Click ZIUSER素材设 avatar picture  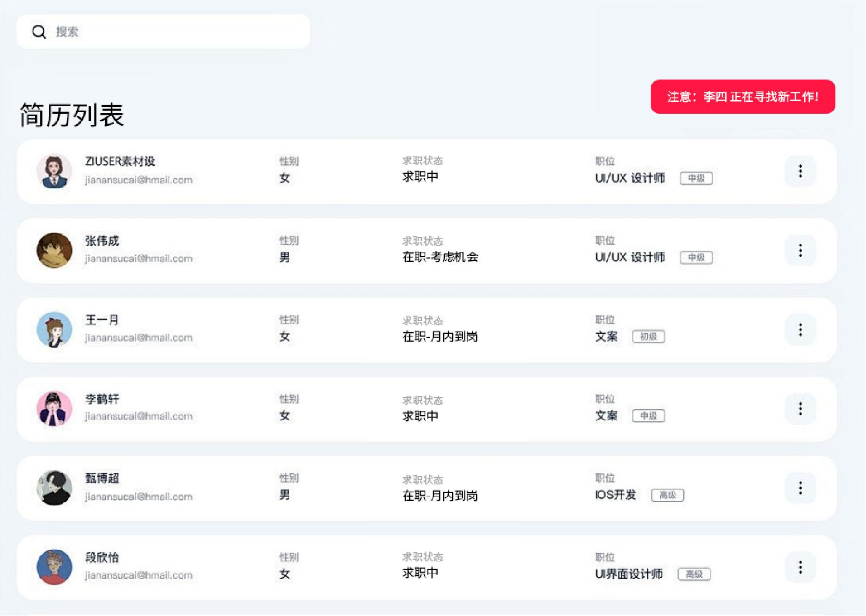(x=54, y=171)
